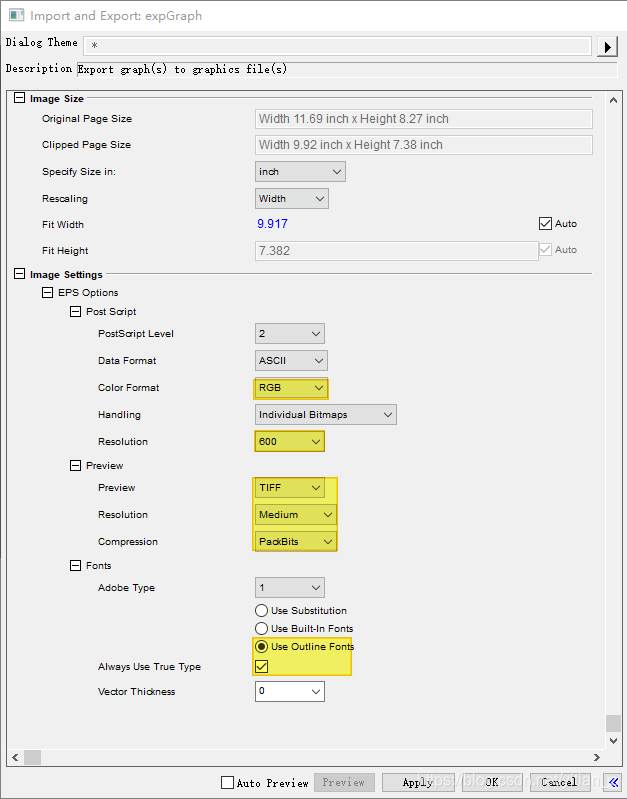Open the Handling Individual Bitmaps dropdown
The image size is (627, 799).
pos(326,415)
